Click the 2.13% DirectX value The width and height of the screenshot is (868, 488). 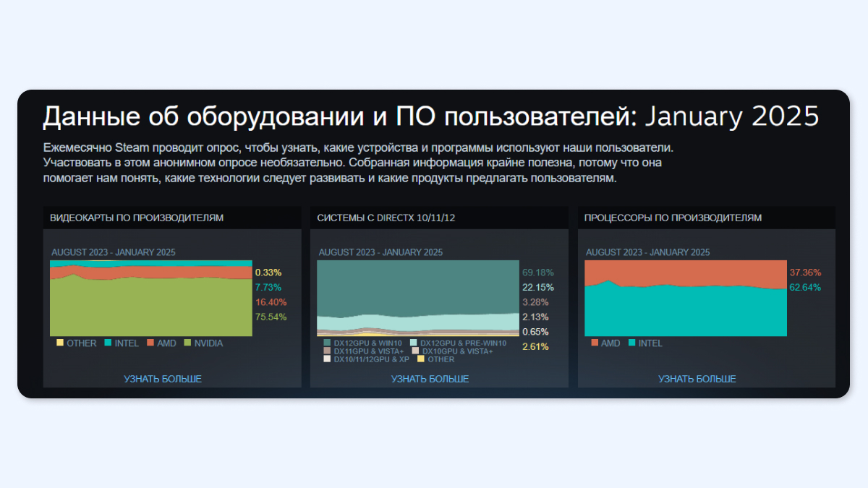[x=535, y=317]
